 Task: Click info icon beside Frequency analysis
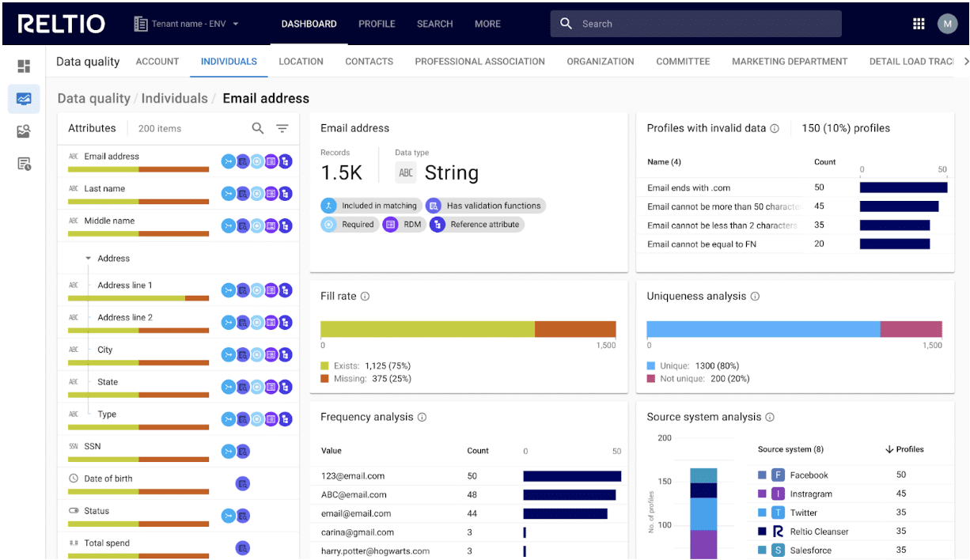422,417
